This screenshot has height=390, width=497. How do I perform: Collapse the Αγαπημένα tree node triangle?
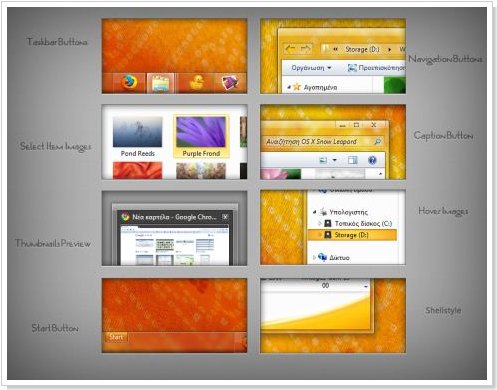tap(289, 88)
